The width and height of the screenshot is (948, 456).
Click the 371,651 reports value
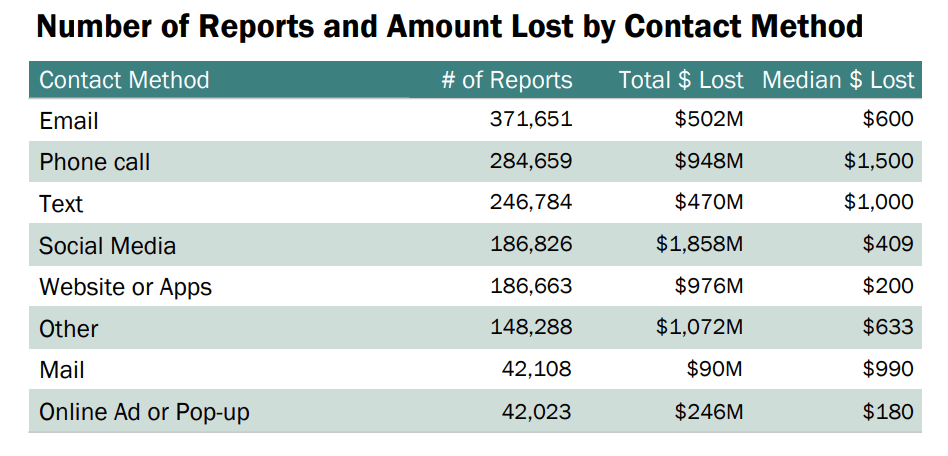pos(531,120)
